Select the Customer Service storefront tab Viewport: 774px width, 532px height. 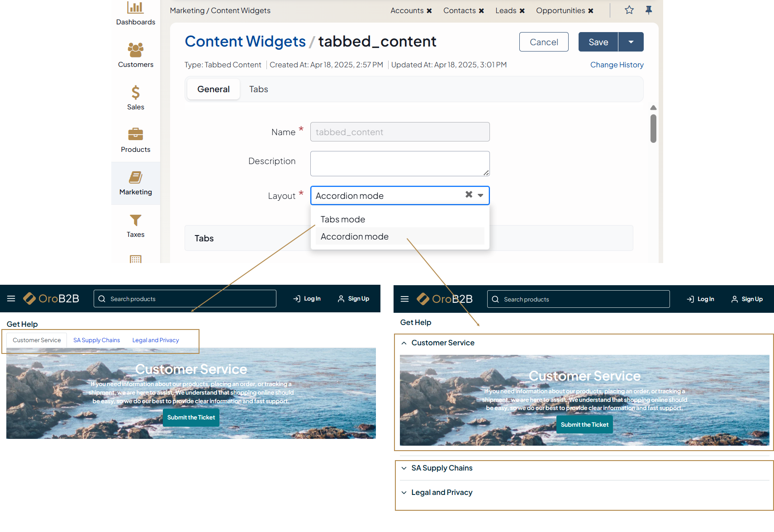(x=37, y=340)
